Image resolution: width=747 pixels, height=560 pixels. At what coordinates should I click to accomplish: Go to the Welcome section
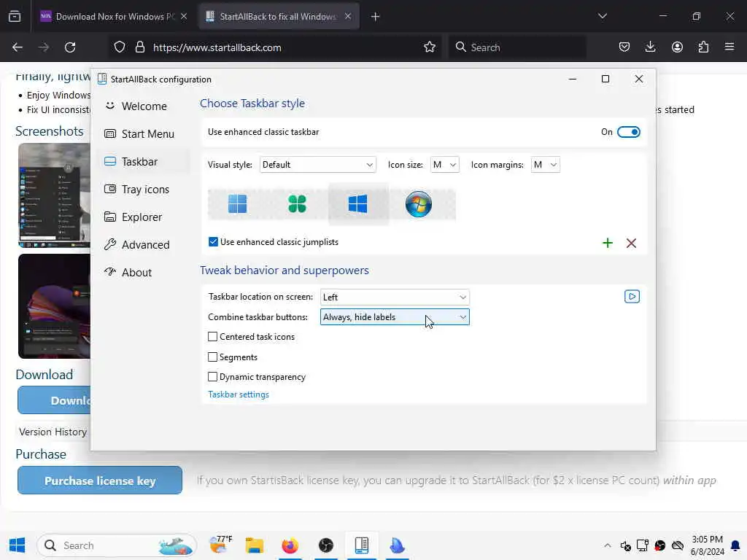(143, 106)
